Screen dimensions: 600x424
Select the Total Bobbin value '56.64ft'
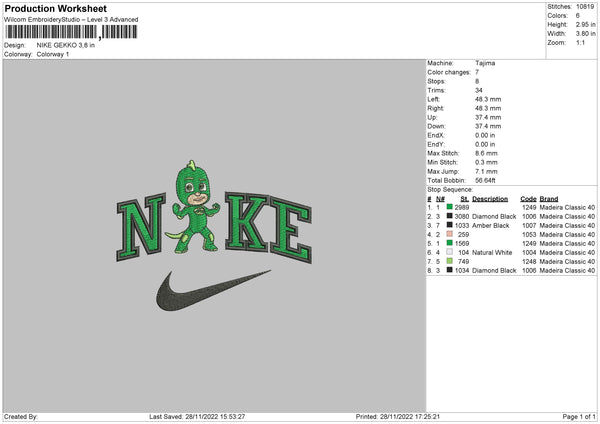[x=485, y=180]
